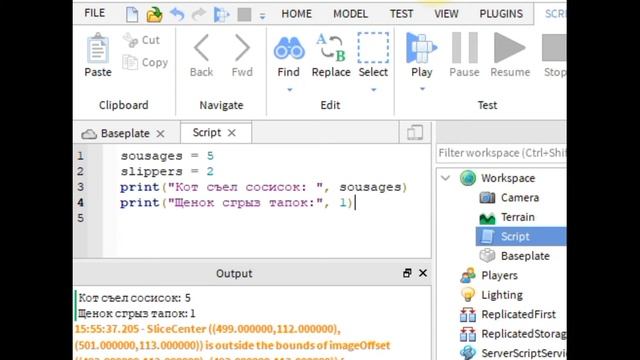Click the Copy button
This screenshot has height=360, width=640.
145,62
